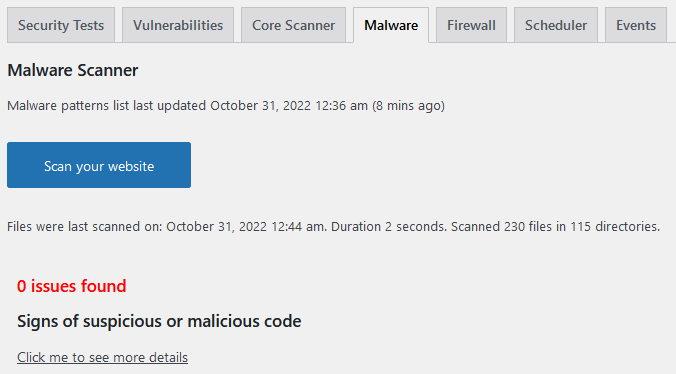Switch to the Security Tests tab
This screenshot has height=374, width=676.
(61, 25)
